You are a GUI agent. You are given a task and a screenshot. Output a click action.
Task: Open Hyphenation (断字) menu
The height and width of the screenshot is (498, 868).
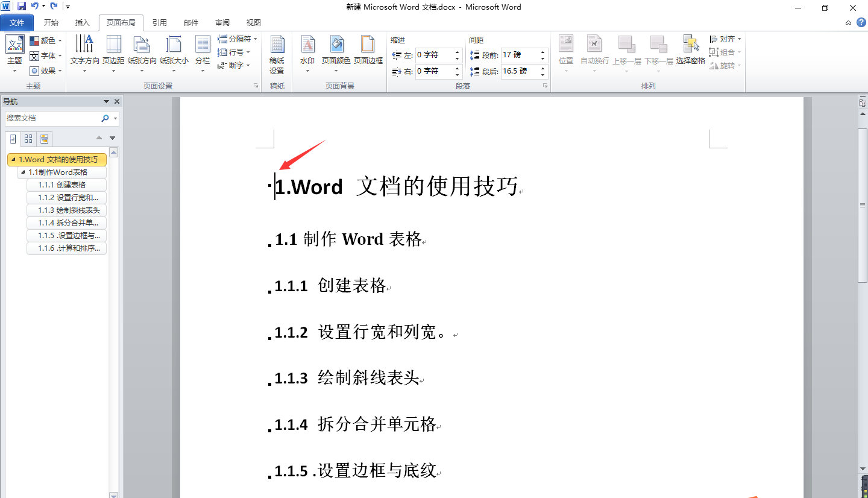click(x=234, y=66)
